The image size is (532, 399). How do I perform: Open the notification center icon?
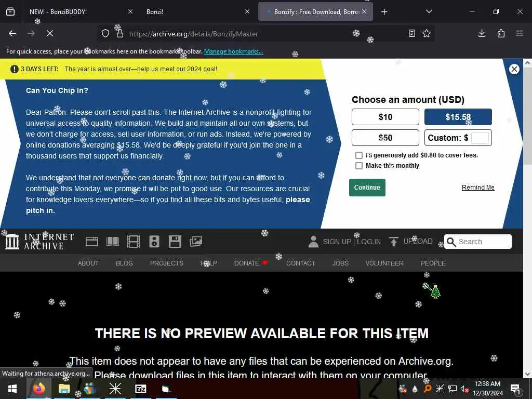[515, 389]
